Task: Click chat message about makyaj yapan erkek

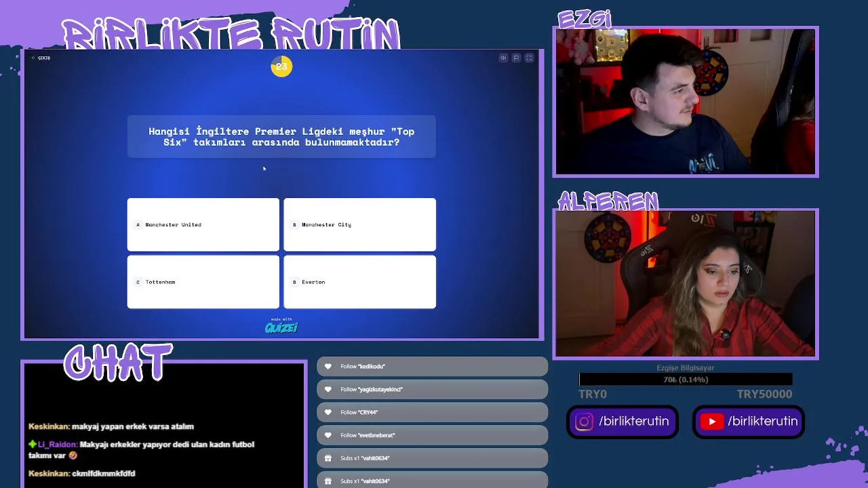Action: (111, 426)
